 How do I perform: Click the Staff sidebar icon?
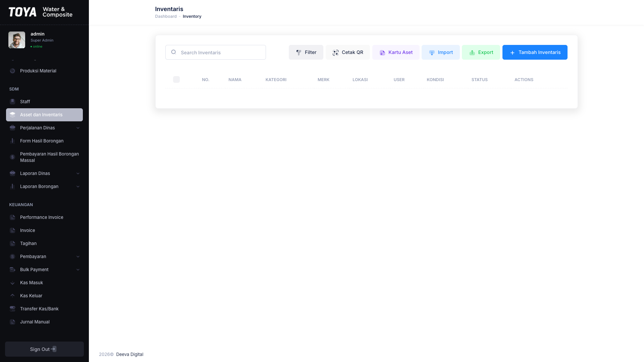click(12, 102)
